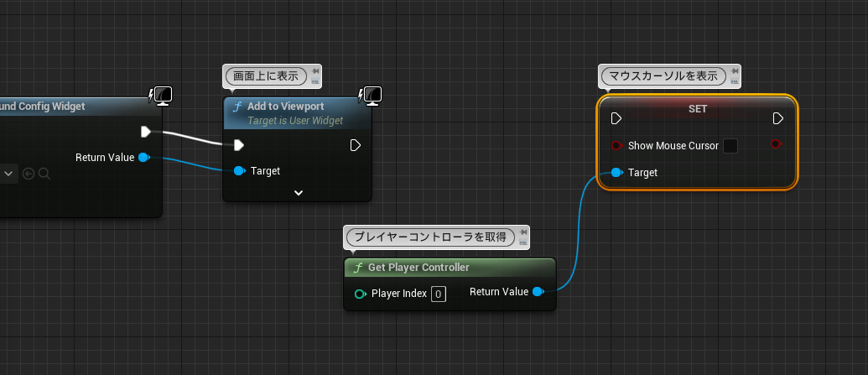Pin the 画面上に表示 comment bubble

(x=315, y=71)
